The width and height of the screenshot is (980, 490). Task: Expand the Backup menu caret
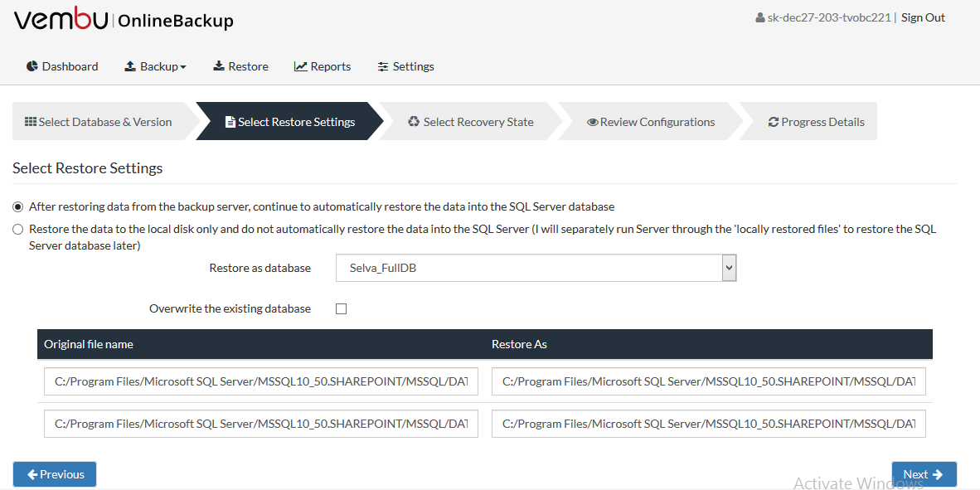click(183, 67)
